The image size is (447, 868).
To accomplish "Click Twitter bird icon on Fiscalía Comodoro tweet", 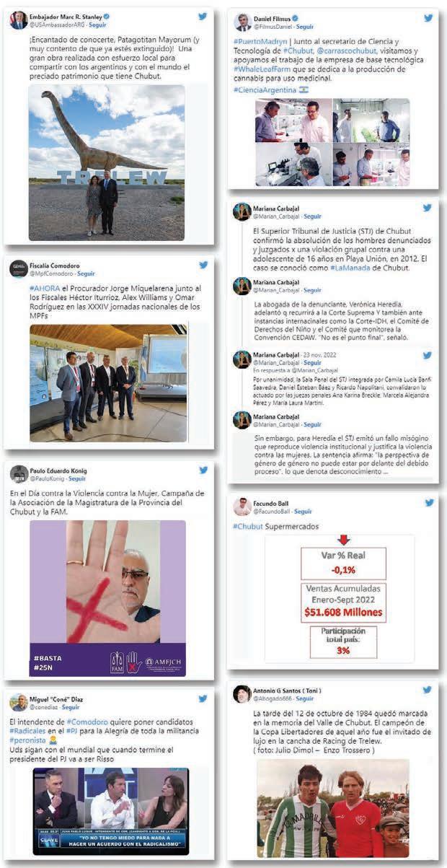I will pyautogui.click(x=203, y=265).
